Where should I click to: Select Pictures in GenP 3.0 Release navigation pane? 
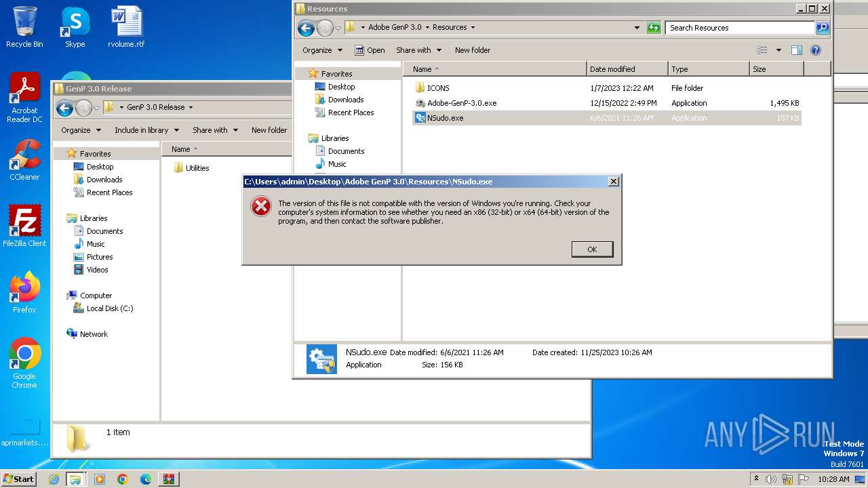[100, 257]
